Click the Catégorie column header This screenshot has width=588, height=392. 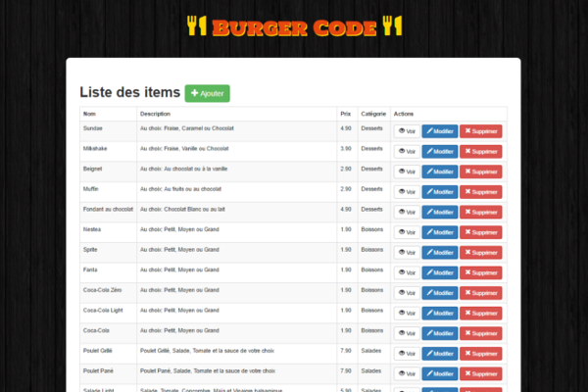pyautogui.click(x=372, y=114)
